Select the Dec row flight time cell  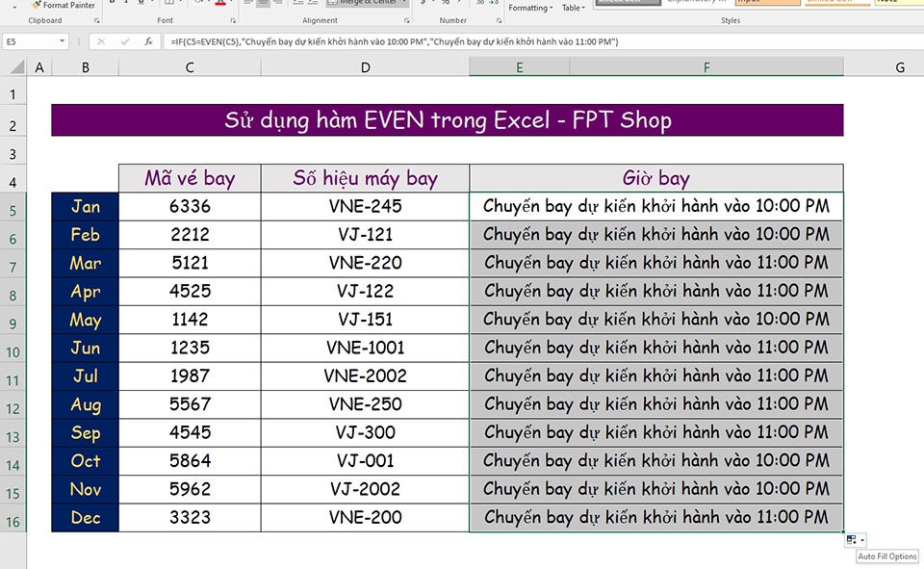(656, 518)
